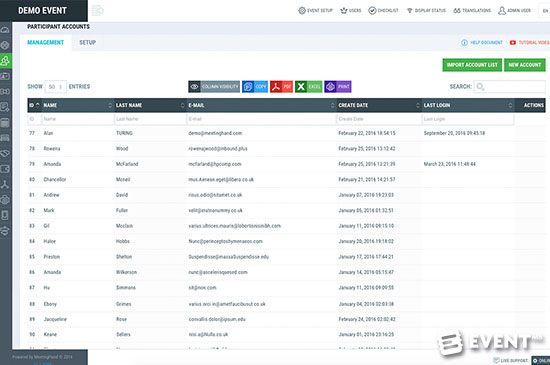Image resolution: width=550 pixels, height=365 pixels.
Task: Click the Copy export button
Action: click(x=255, y=87)
